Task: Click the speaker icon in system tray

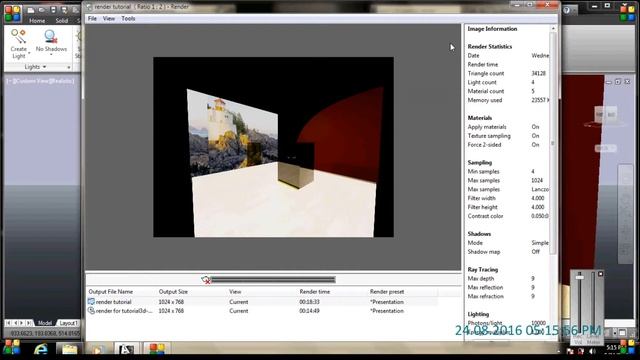Action: [x=592, y=351]
